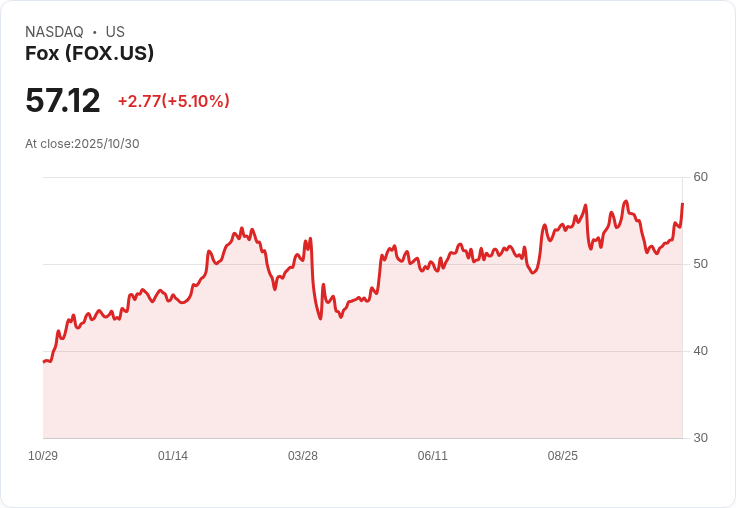
Task: Click the 03/28 x-axis date label
Action: click(303, 456)
